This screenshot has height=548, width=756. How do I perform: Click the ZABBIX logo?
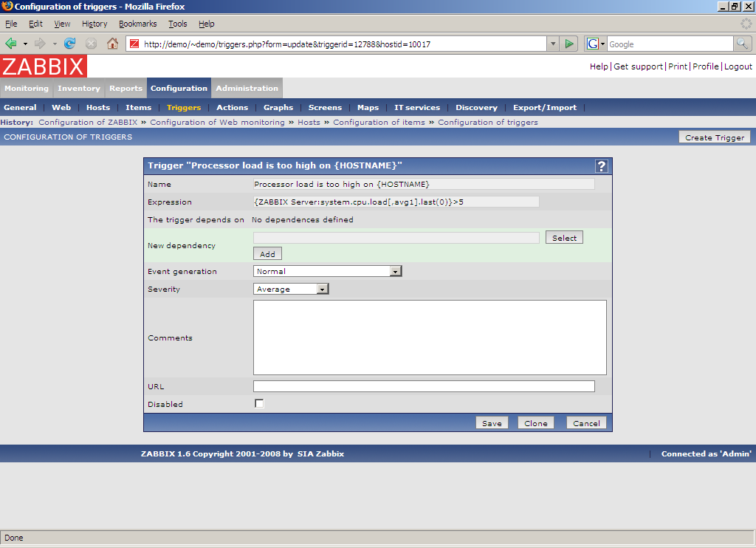pyautogui.click(x=44, y=66)
